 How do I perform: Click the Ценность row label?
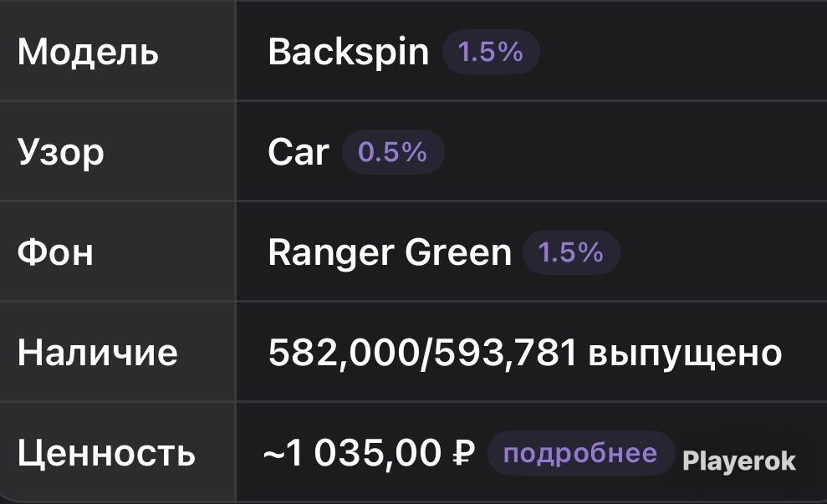pos(106,453)
